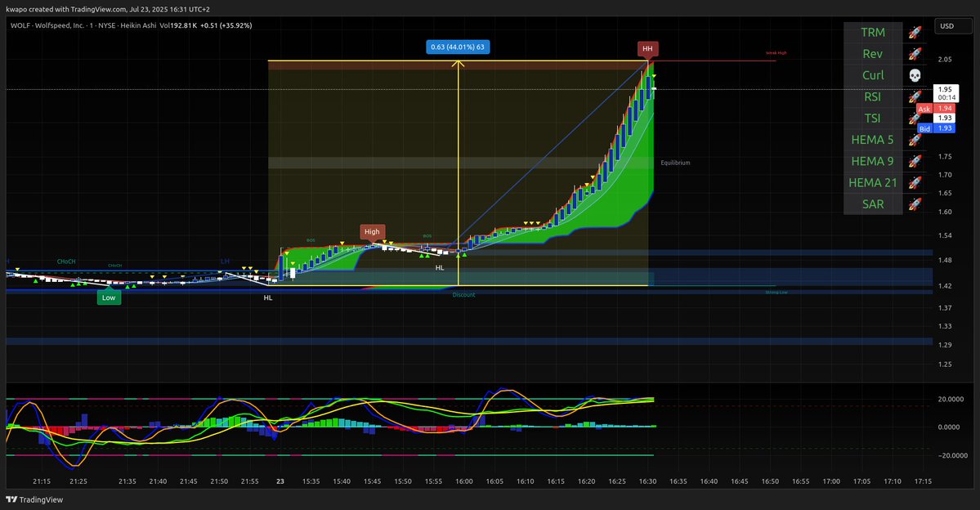Click the rocket icon next to RSI

point(915,97)
